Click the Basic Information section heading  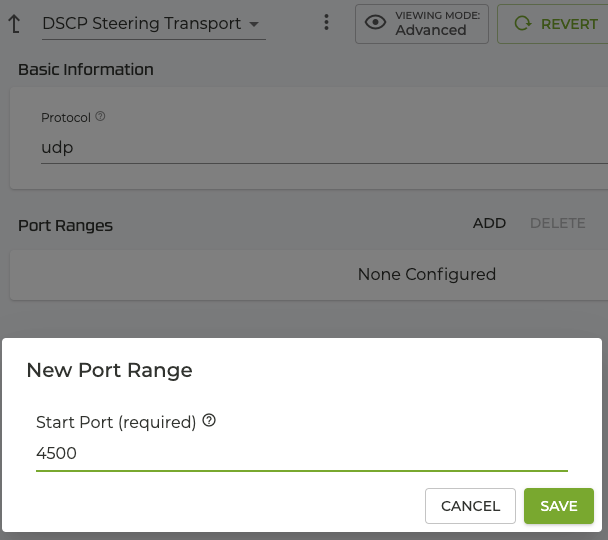85,70
